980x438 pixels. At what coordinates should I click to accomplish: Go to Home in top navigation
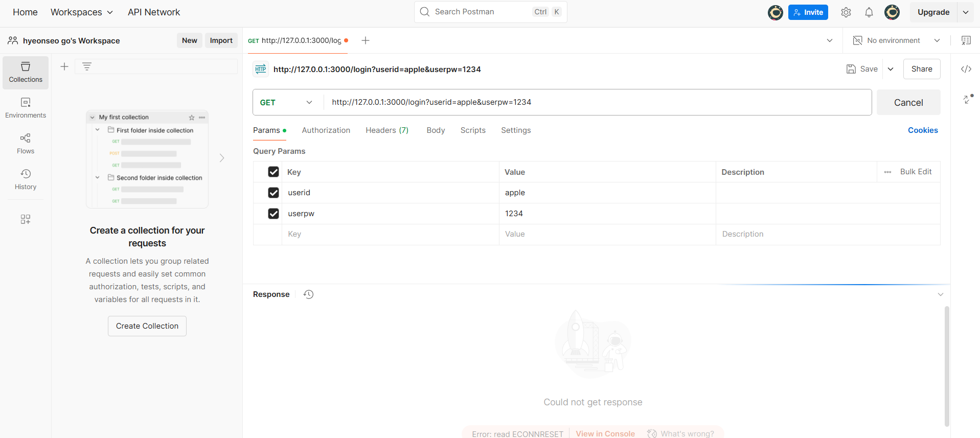[x=25, y=12]
